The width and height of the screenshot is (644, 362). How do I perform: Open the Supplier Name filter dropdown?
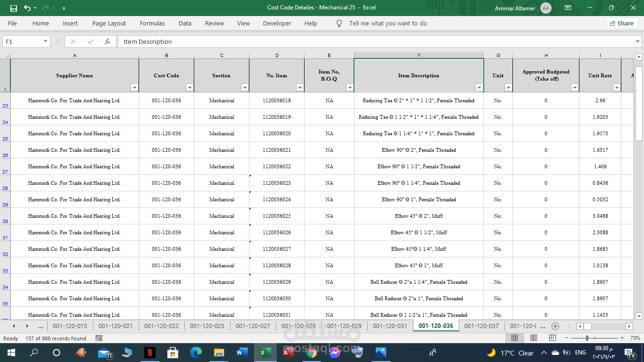tap(134, 88)
